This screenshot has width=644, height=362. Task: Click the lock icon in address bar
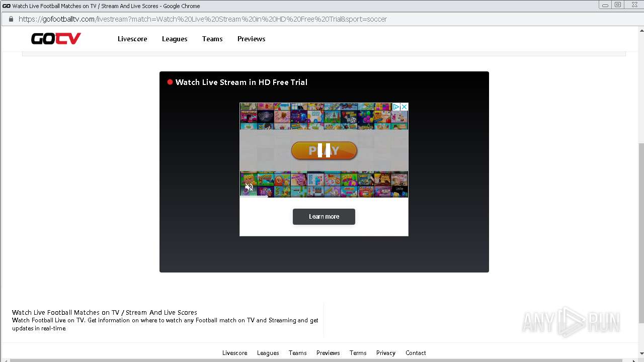point(10,19)
